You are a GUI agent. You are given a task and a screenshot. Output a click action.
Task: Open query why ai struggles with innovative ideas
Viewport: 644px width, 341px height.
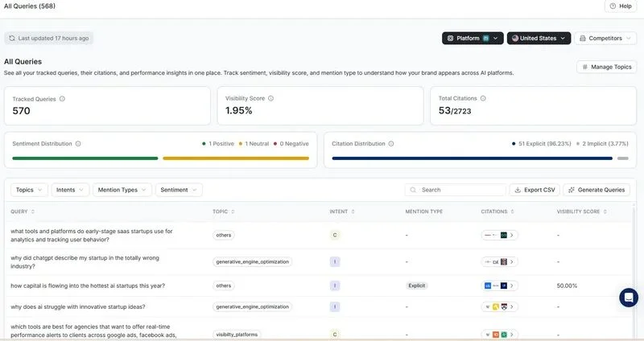(77, 307)
